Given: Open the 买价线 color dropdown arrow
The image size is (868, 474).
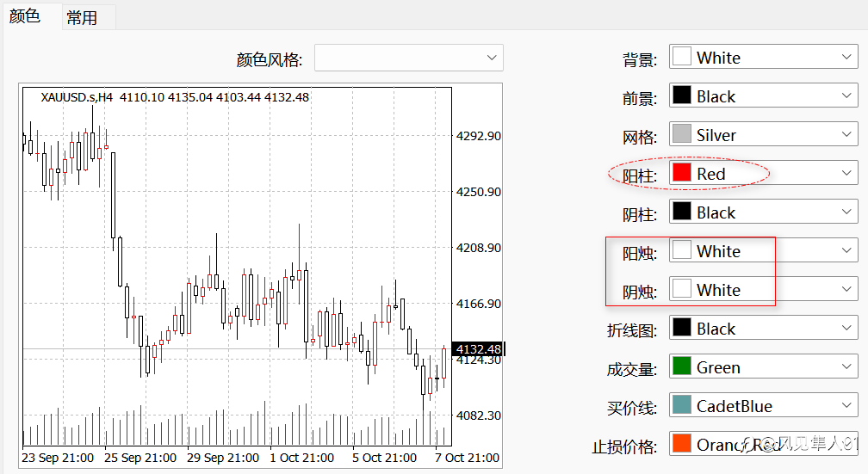Looking at the screenshot, I should 846,405.
